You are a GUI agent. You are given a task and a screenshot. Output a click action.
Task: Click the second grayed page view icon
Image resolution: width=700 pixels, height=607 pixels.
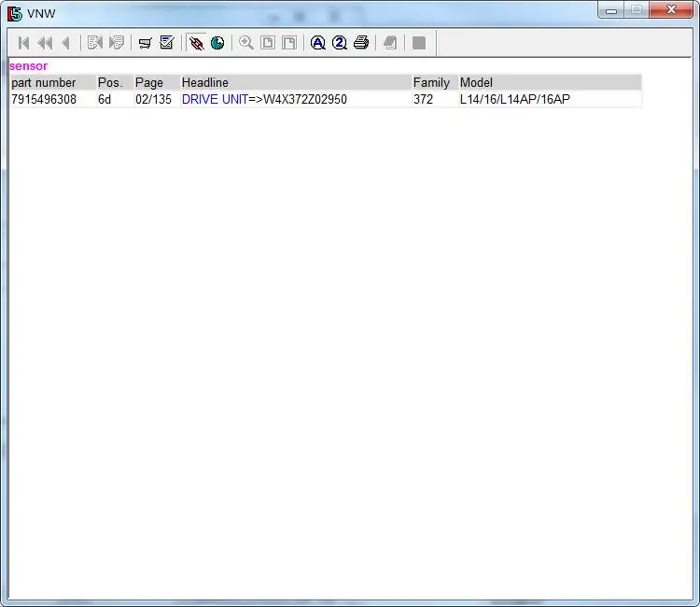(x=289, y=43)
